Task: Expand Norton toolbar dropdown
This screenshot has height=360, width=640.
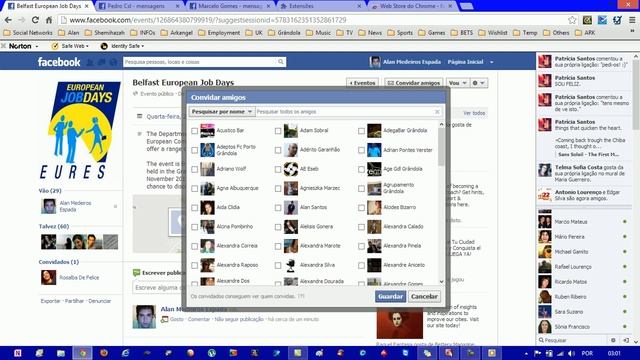Action: point(37,46)
